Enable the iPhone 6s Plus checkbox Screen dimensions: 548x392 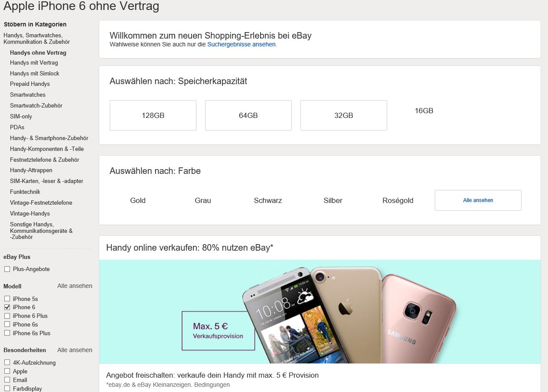[7, 333]
